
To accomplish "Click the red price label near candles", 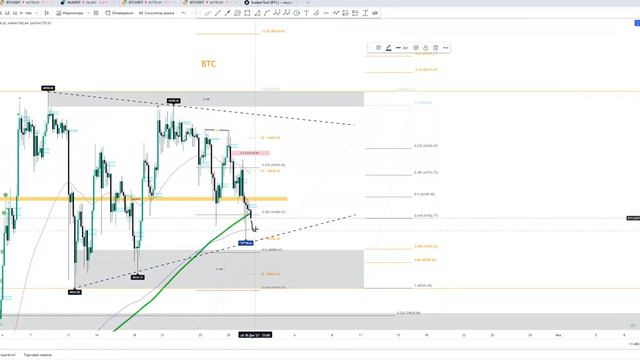I will pyautogui.click(x=251, y=153).
